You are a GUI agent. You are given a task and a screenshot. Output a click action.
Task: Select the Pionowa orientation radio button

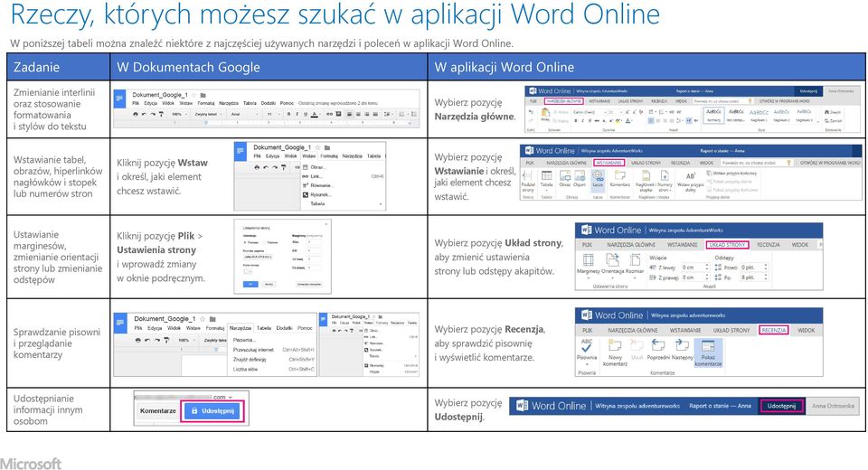click(x=245, y=242)
